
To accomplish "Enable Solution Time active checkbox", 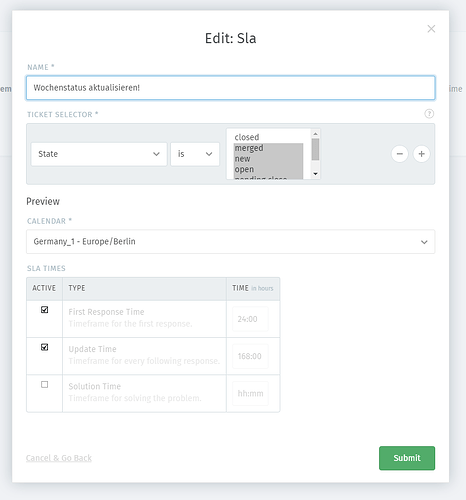I will pyautogui.click(x=44, y=385).
